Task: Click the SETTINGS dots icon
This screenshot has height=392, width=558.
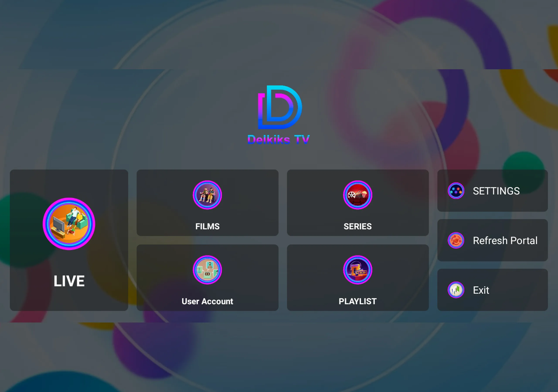Action: [456, 191]
